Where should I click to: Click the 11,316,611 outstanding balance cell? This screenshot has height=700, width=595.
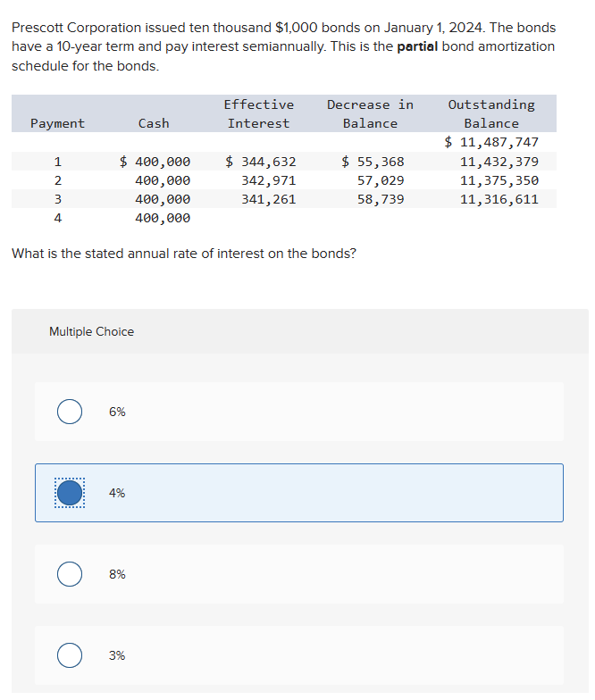(499, 199)
